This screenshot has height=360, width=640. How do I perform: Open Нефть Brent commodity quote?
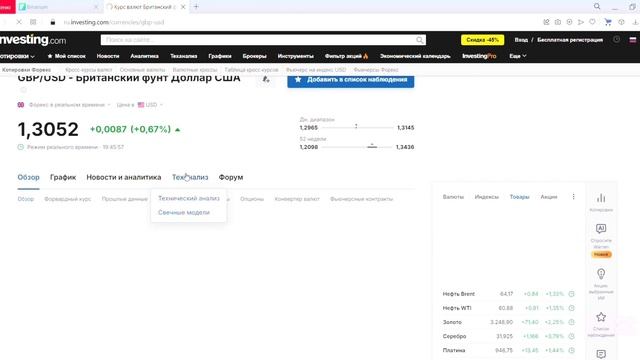click(458, 294)
